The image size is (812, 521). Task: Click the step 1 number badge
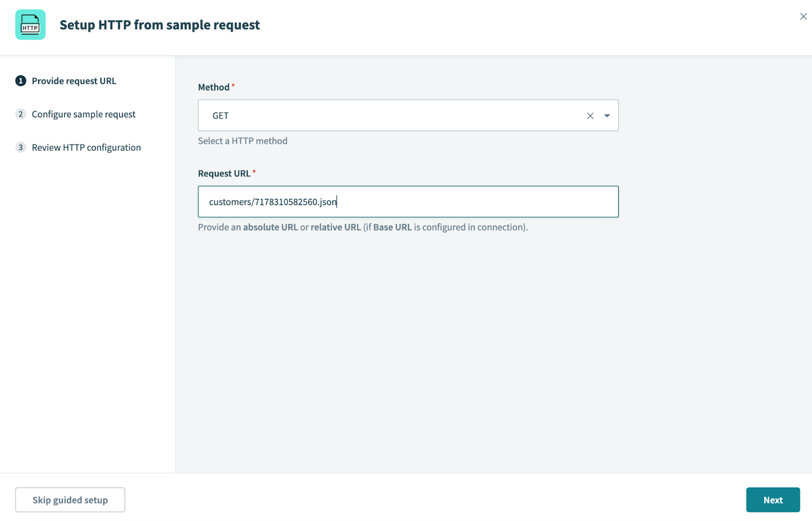click(20, 81)
